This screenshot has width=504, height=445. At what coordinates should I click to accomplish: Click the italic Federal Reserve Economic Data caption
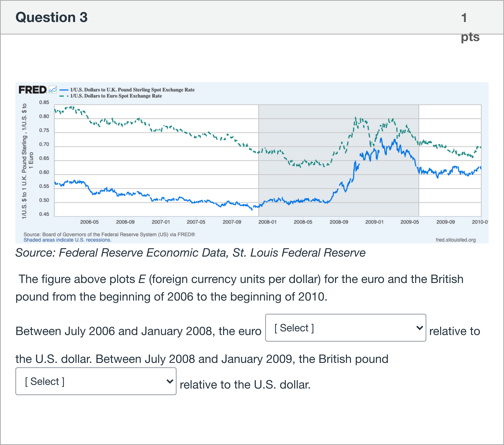[x=190, y=253]
